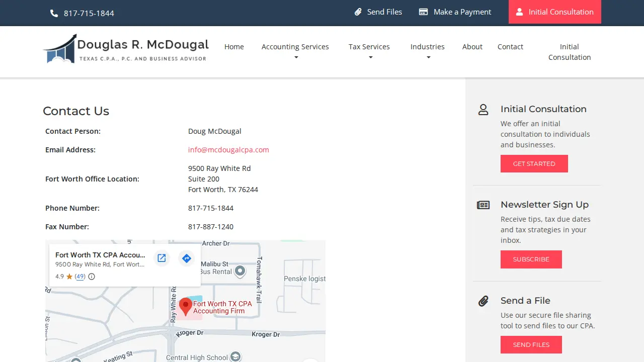Expand the Industries dropdown
Image resolution: width=644 pixels, height=362 pixels.
point(428,52)
